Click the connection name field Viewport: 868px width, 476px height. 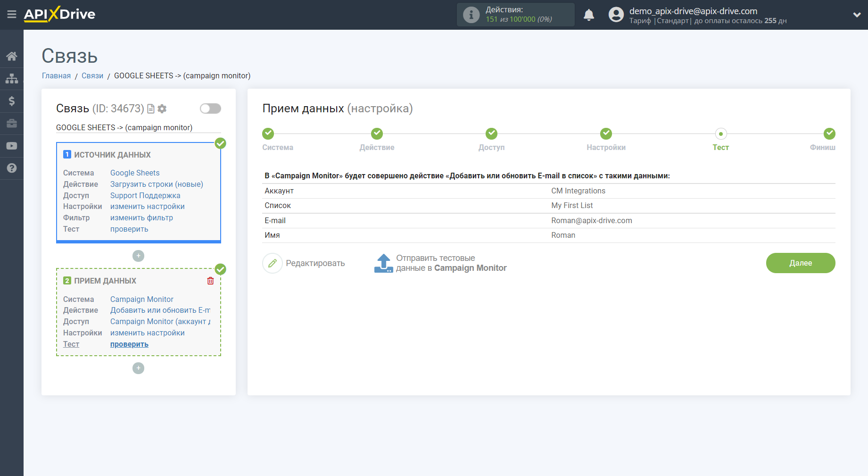click(139, 127)
